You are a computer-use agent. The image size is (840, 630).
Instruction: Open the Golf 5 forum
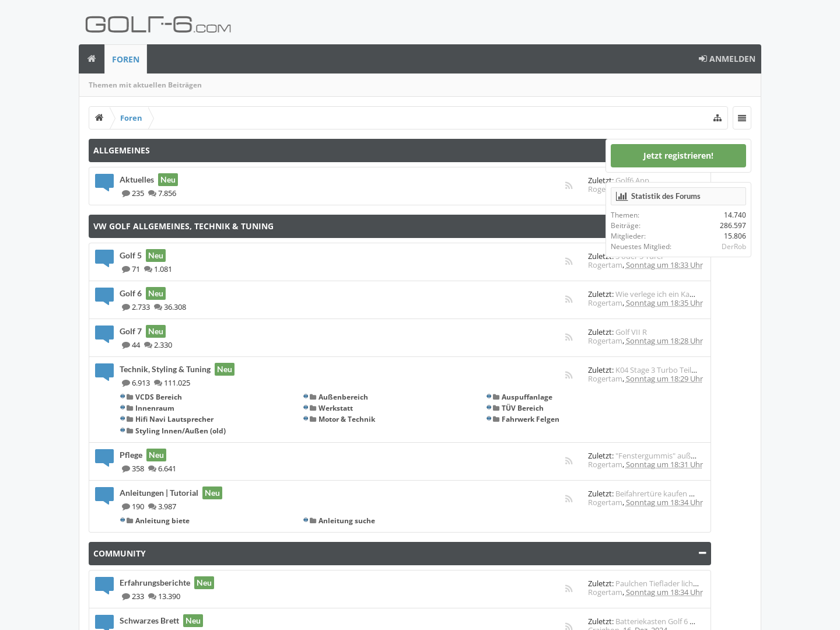click(131, 256)
